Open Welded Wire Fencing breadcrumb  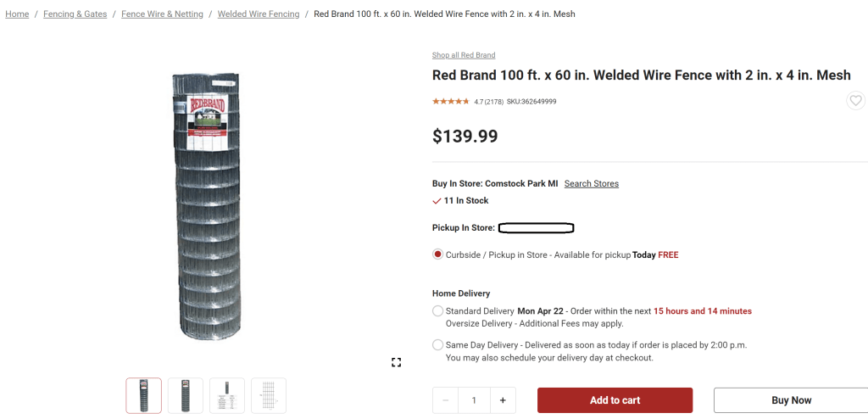pos(259,14)
